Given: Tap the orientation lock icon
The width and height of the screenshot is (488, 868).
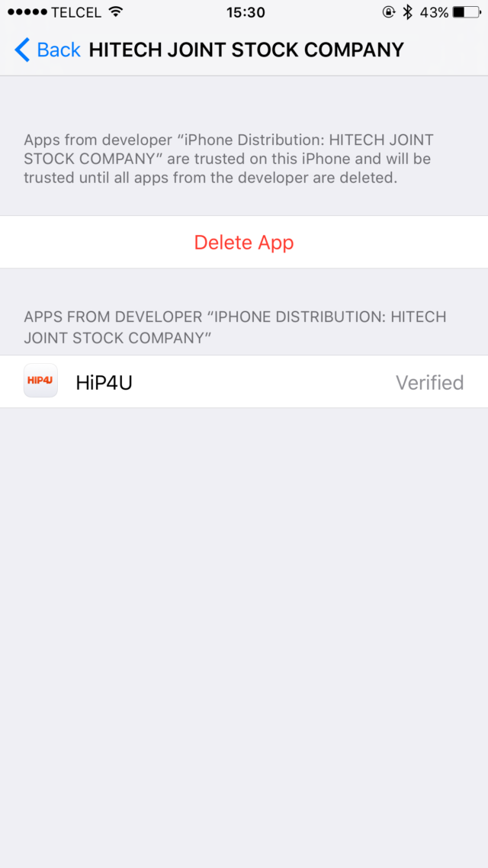Looking at the screenshot, I should click(388, 12).
